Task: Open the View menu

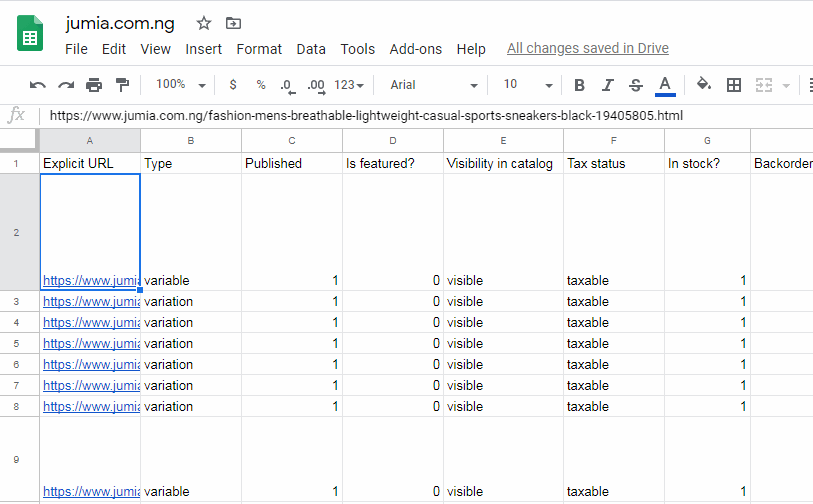Action: coord(156,49)
